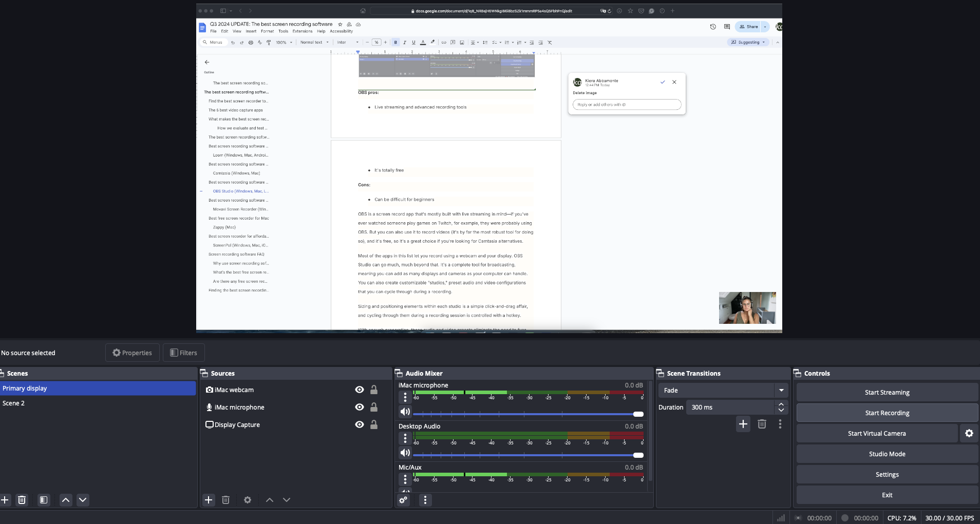Lock the Display Capture source

click(374, 424)
